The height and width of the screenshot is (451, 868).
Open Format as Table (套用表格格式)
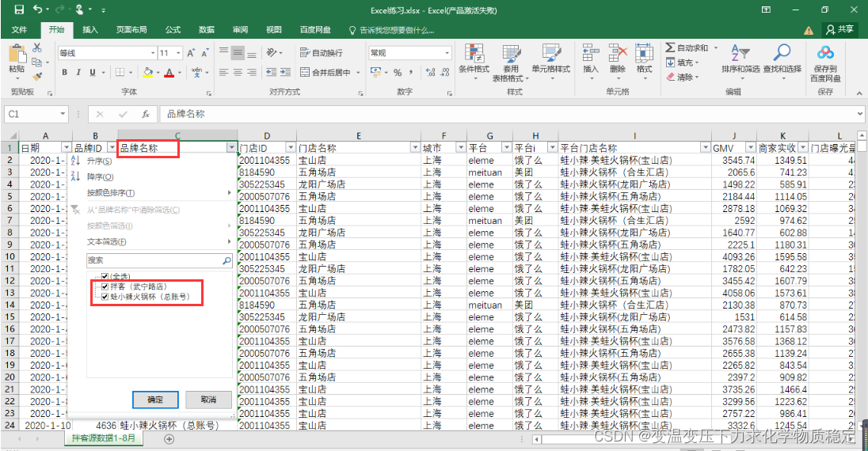point(511,63)
